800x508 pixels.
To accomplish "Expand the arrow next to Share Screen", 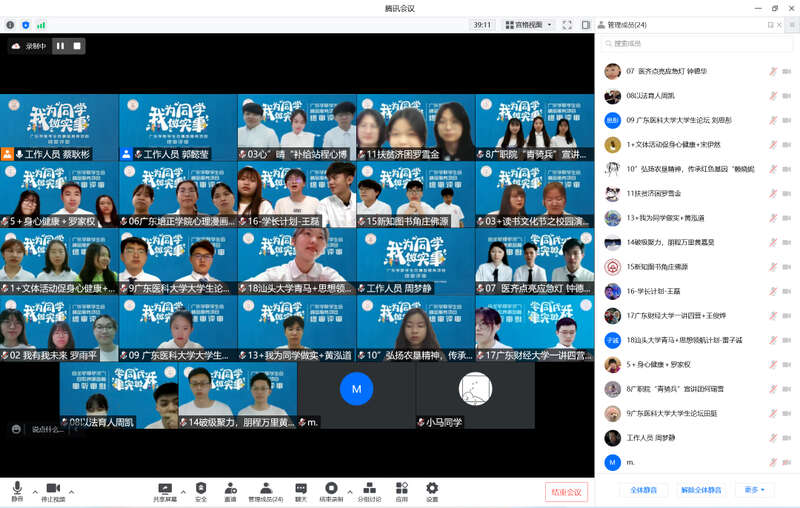I will tap(183, 490).
